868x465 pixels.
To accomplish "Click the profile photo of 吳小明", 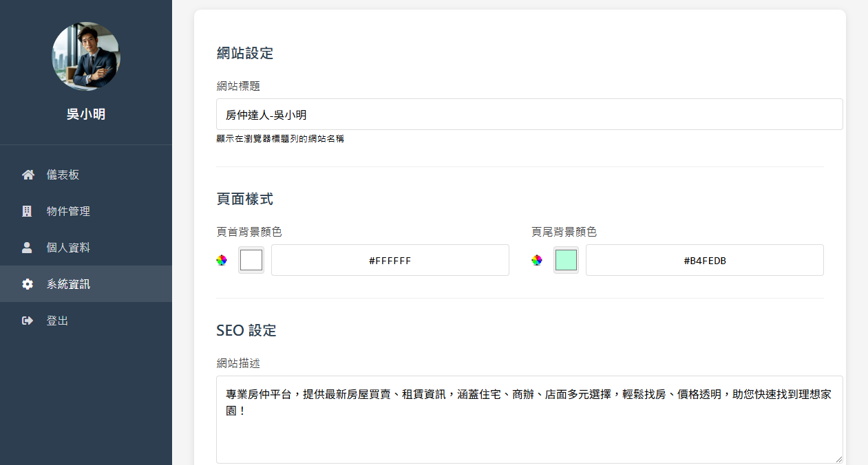I will [x=86, y=56].
